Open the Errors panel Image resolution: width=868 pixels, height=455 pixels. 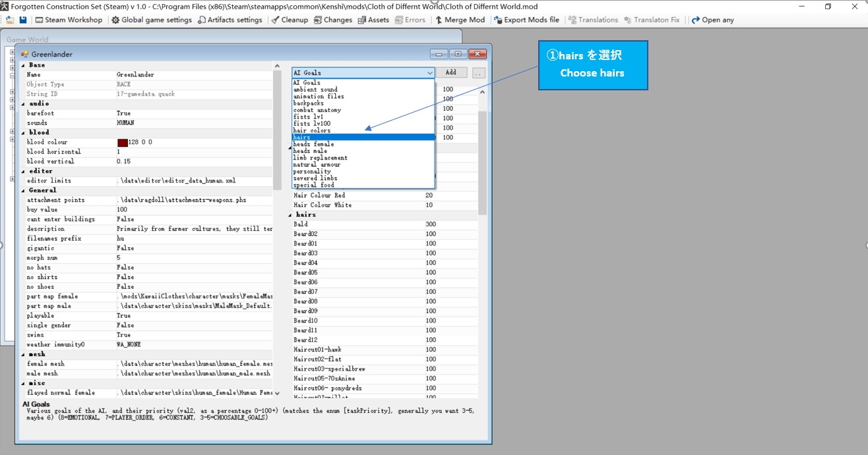[x=410, y=20]
